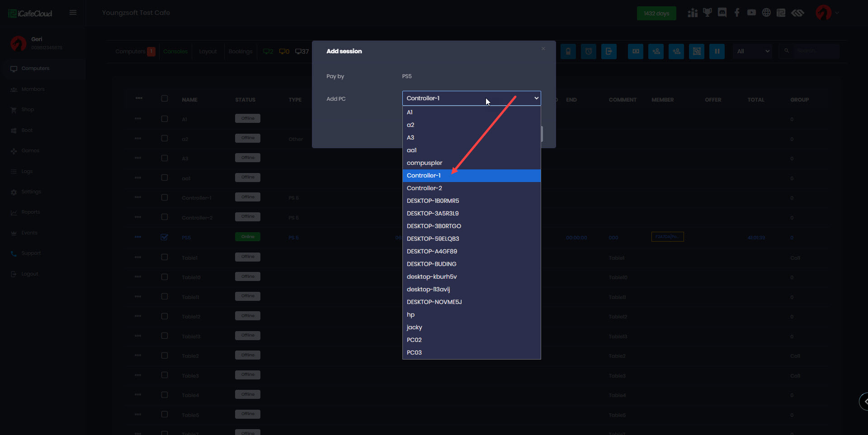
Task: Check the checkbox for row Table1
Action: (165, 257)
